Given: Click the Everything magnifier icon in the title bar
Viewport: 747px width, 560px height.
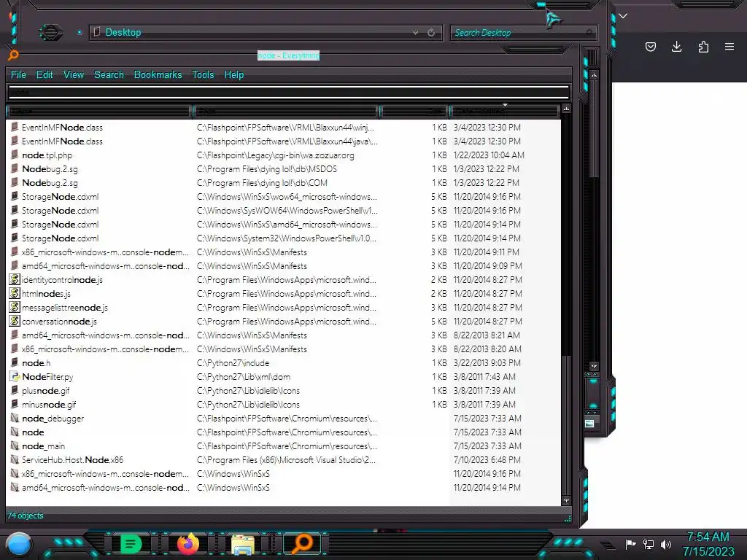Looking at the screenshot, I should tap(13, 55).
